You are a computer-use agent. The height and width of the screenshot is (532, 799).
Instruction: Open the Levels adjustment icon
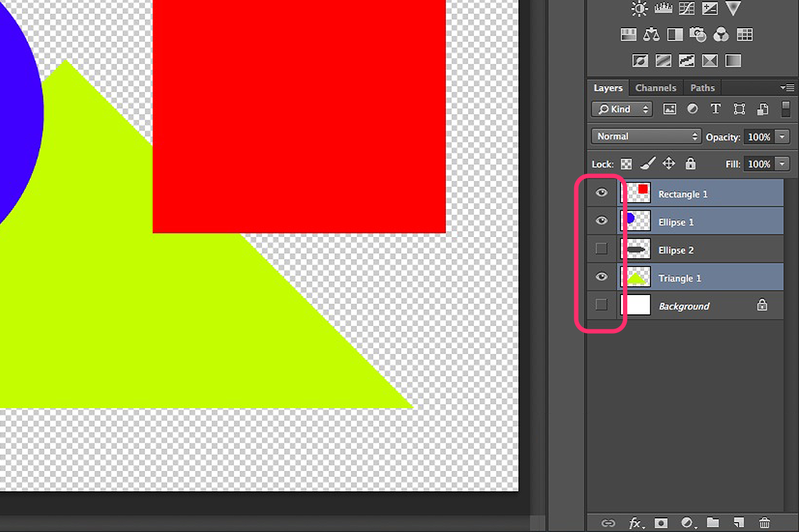pyautogui.click(x=664, y=9)
